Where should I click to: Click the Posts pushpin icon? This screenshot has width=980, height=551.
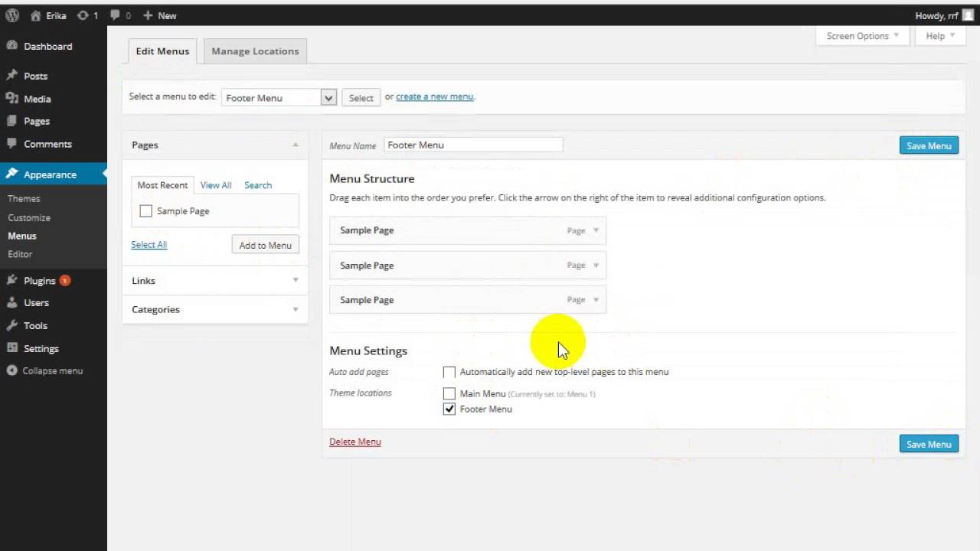coord(12,76)
